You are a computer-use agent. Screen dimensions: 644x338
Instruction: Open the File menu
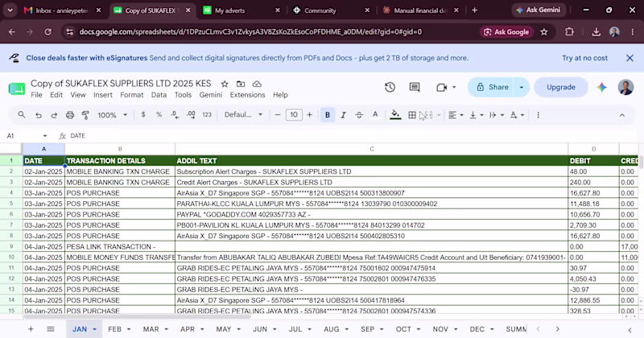click(x=36, y=95)
